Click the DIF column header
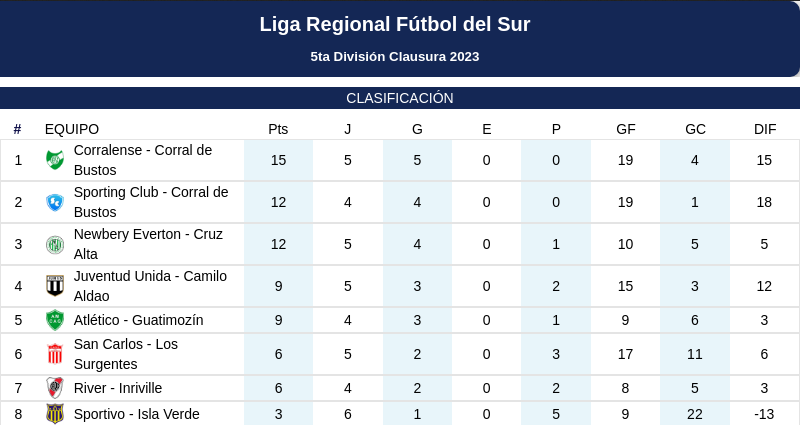This screenshot has height=425, width=800. [765, 129]
